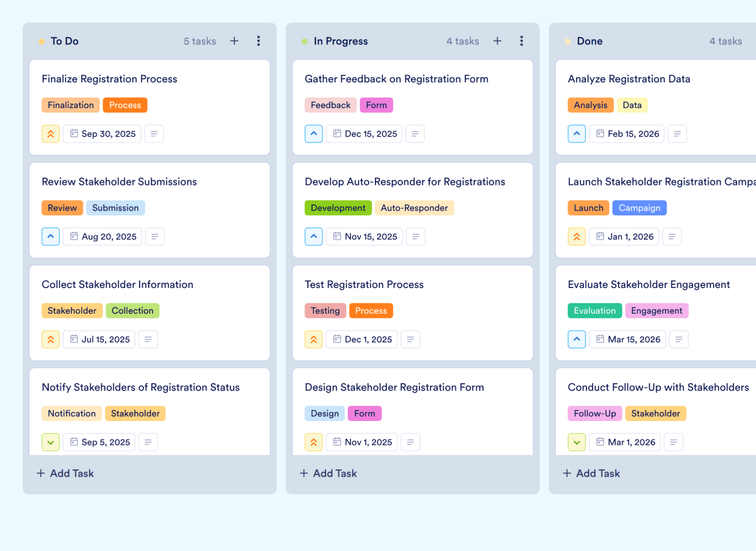Image resolution: width=756 pixels, height=551 pixels.
Task: Toggle the low priority marker on Notify Stakeholders task
Action: coord(51,442)
